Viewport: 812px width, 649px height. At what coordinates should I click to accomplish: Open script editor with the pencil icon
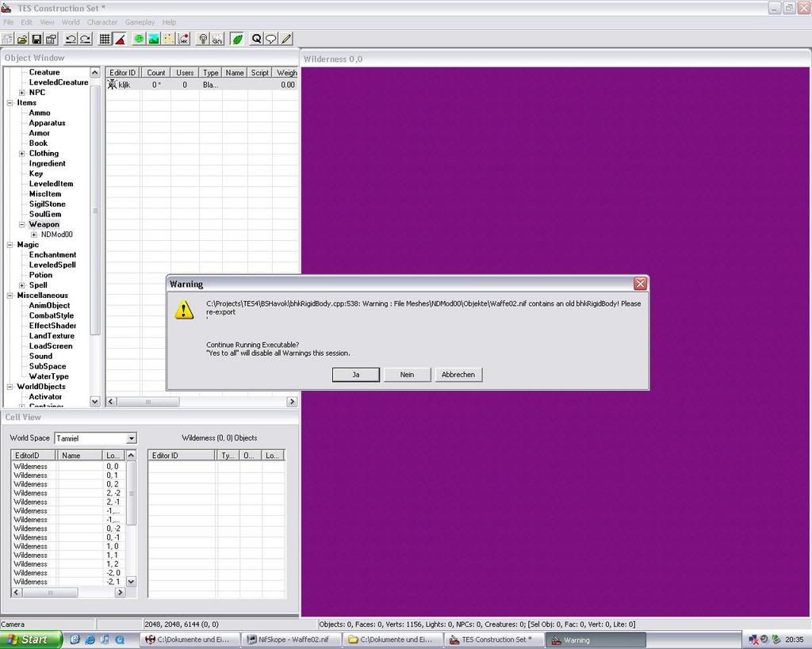[286, 39]
